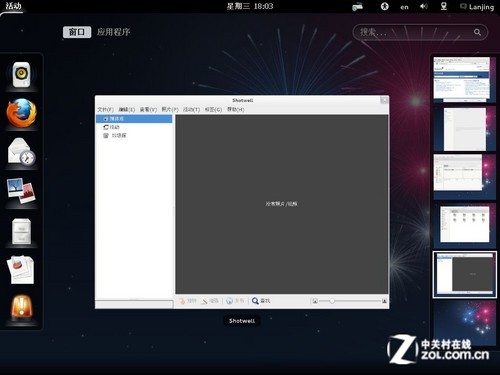The width and height of the screenshot is (500, 375).
Task: Open the 照片(P) Photos menu
Action: [x=170, y=109]
